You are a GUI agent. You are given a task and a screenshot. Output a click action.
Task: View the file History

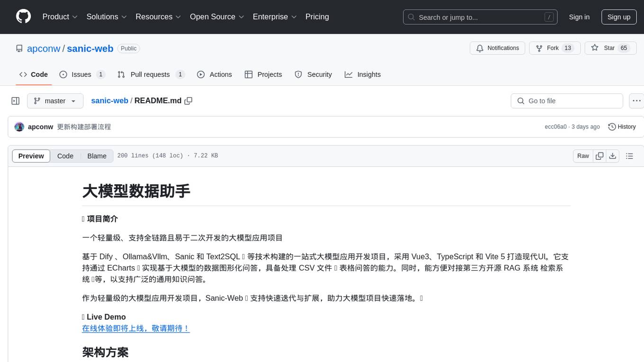[622, 127]
